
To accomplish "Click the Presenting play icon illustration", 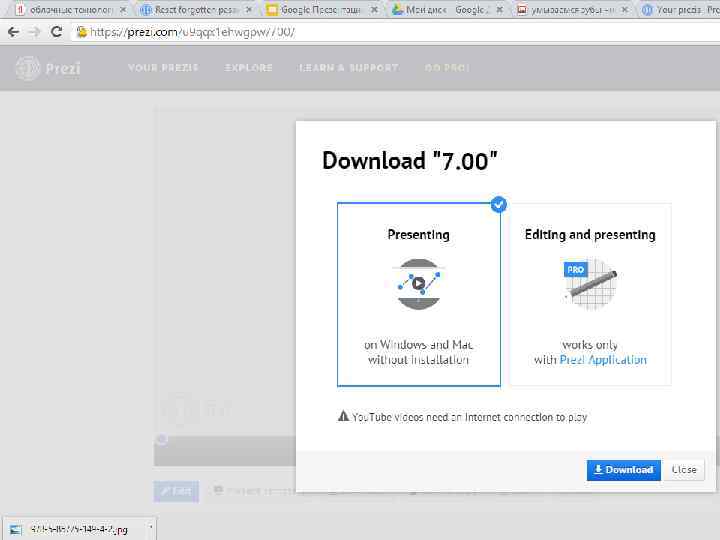I will tap(418, 284).
